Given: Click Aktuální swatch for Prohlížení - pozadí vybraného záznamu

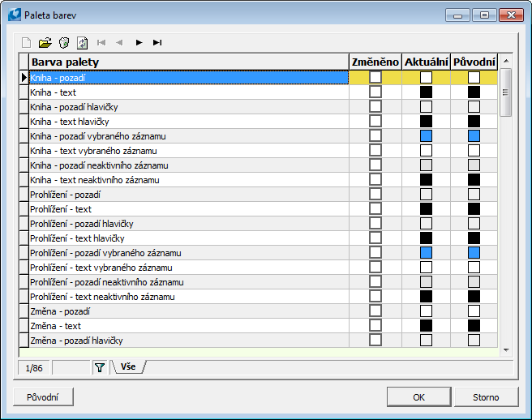Looking at the screenshot, I should (426, 252).
